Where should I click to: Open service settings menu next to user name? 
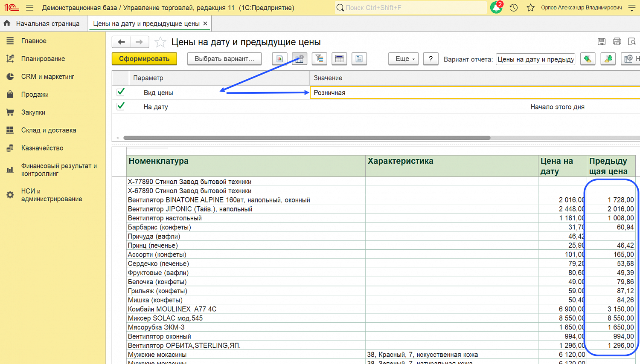click(632, 8)
